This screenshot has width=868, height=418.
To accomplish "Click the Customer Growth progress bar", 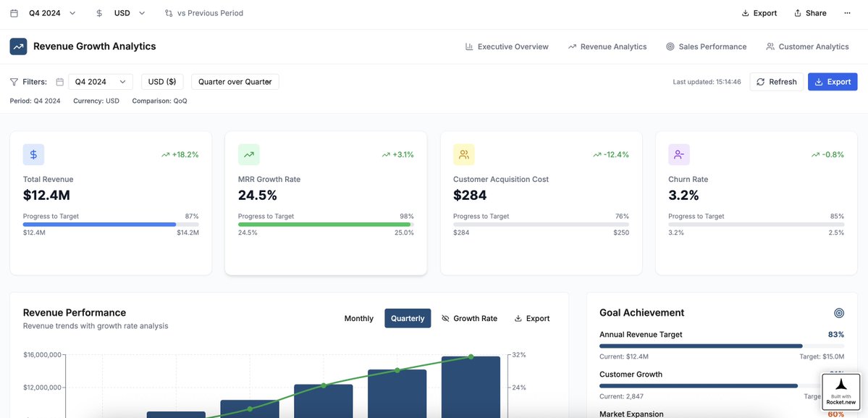I will [722, 386].
